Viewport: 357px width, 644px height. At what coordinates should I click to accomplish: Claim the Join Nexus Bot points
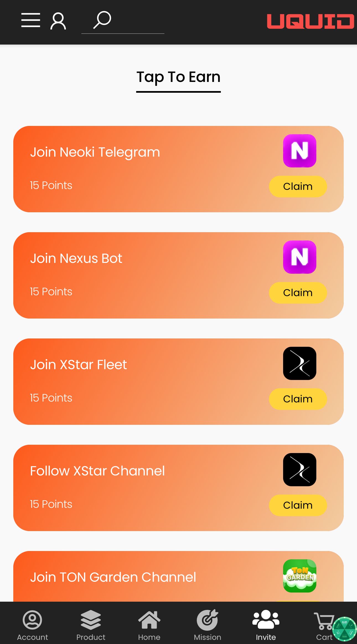click(x=298, y=293)
